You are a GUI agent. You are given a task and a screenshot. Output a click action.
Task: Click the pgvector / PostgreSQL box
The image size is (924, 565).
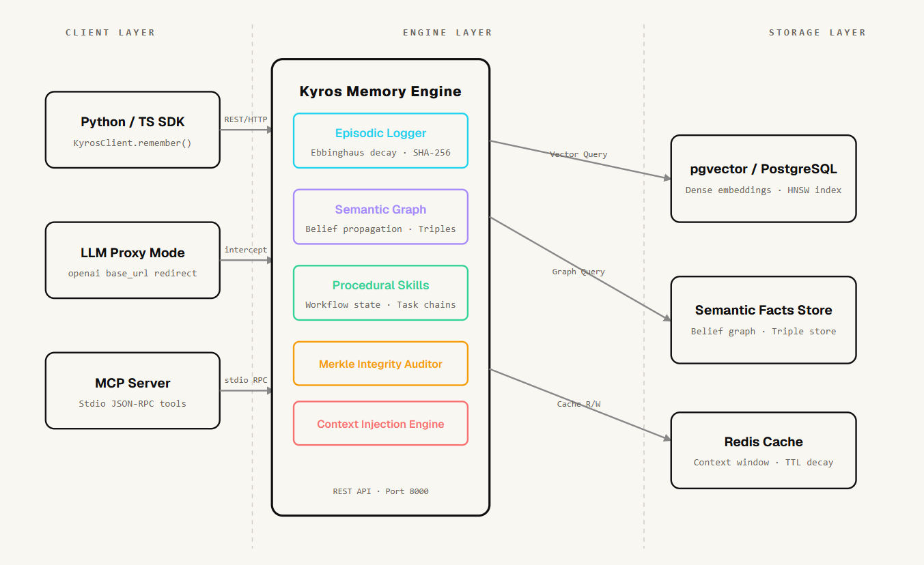click(x=764, y=179)
